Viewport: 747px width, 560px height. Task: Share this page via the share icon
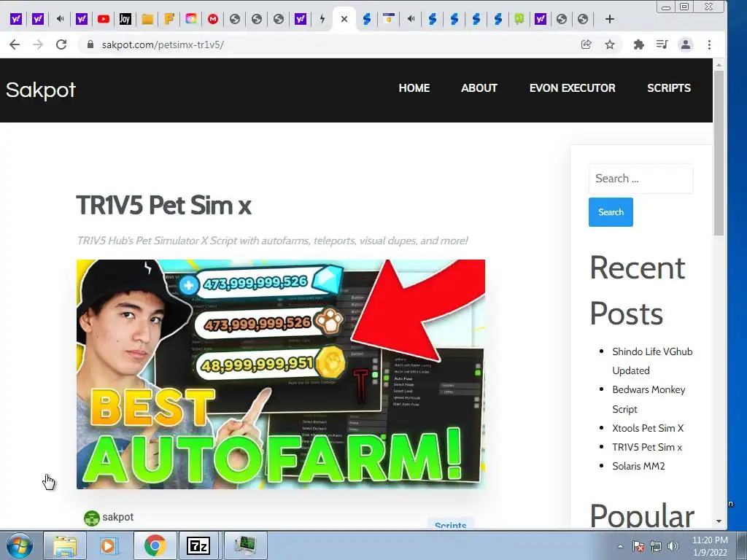[587, 44]
